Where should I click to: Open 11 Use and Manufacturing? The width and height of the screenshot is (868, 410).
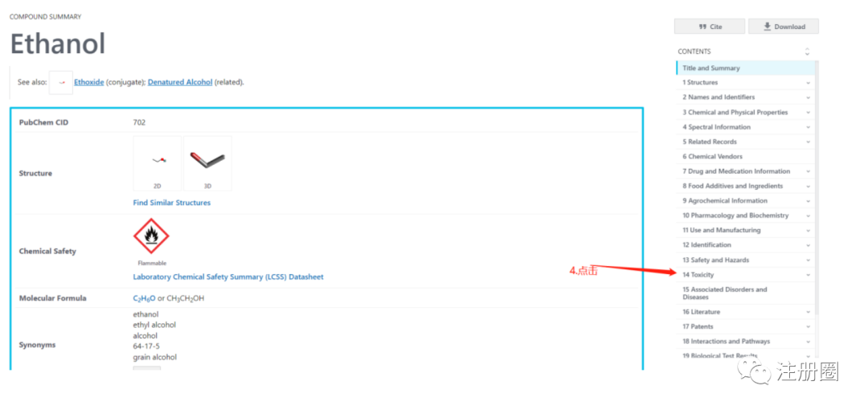click(721, 230)
